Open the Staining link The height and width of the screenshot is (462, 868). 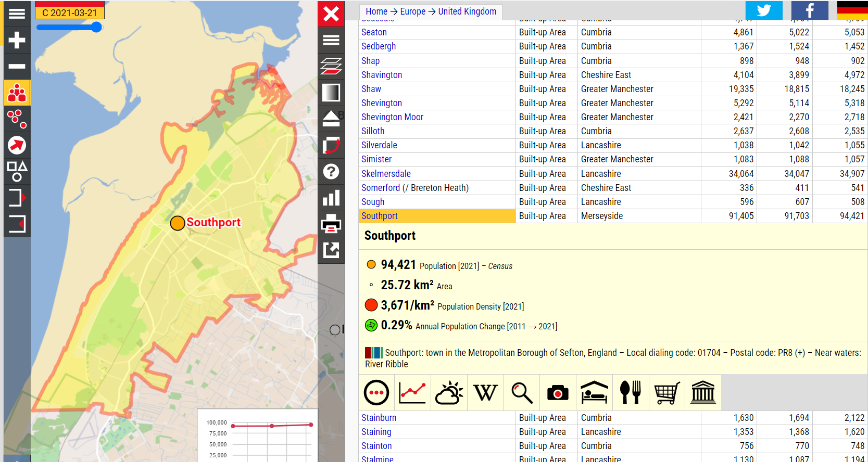[376, 432]
